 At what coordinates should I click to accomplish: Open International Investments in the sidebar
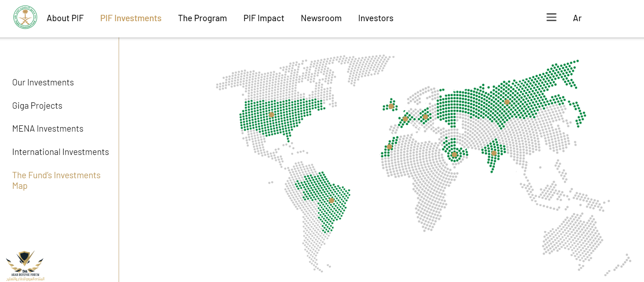pyautogui.click(x=60, y=152)
